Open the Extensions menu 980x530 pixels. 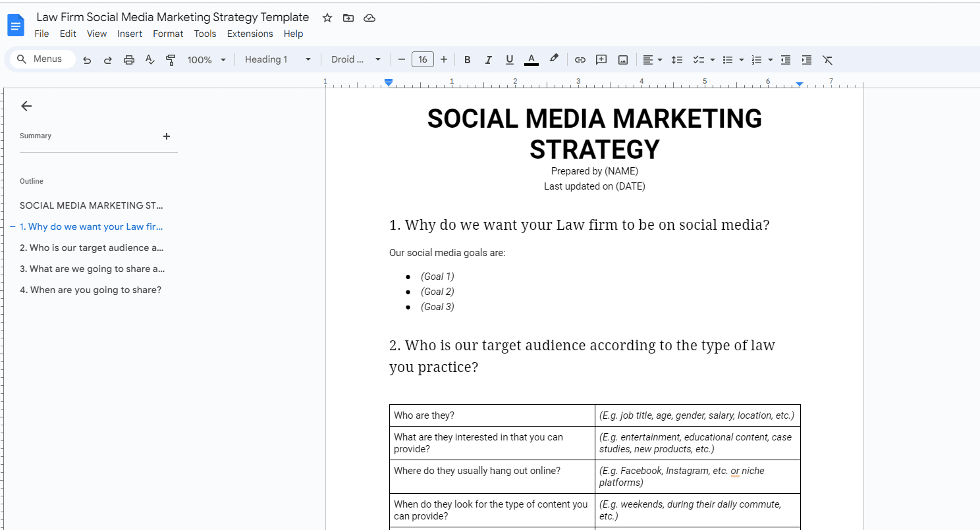[x=250, y=34]
